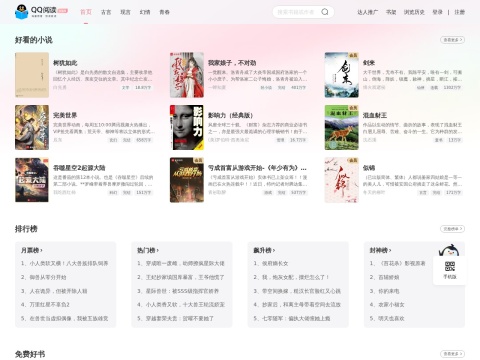Expand the 封神榜 ranking header

(380, 250)
